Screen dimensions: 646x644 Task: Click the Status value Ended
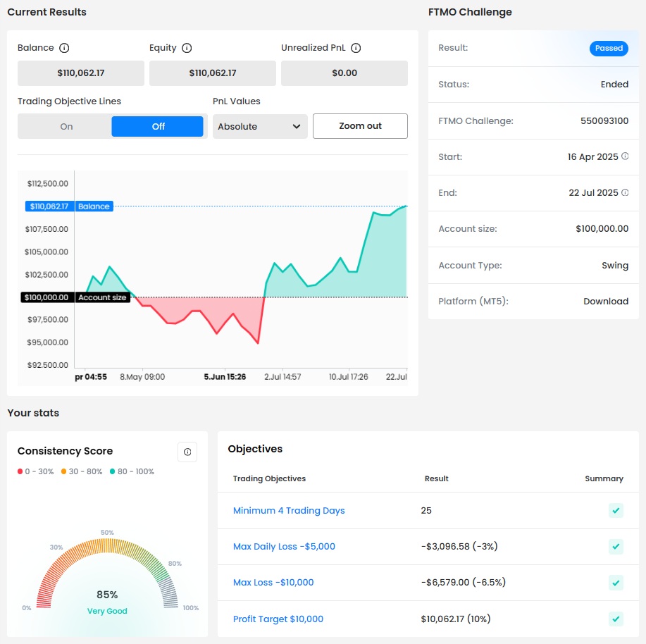pyautogui.click(x=614, y=85)
